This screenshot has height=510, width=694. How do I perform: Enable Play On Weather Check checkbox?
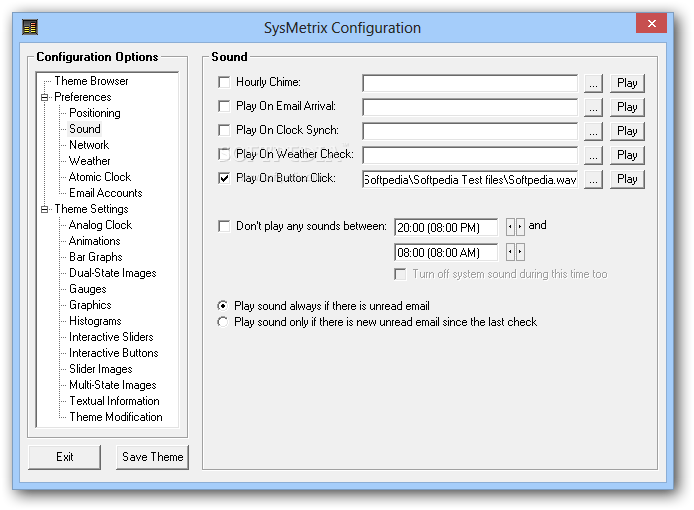[x=224, y=154]
